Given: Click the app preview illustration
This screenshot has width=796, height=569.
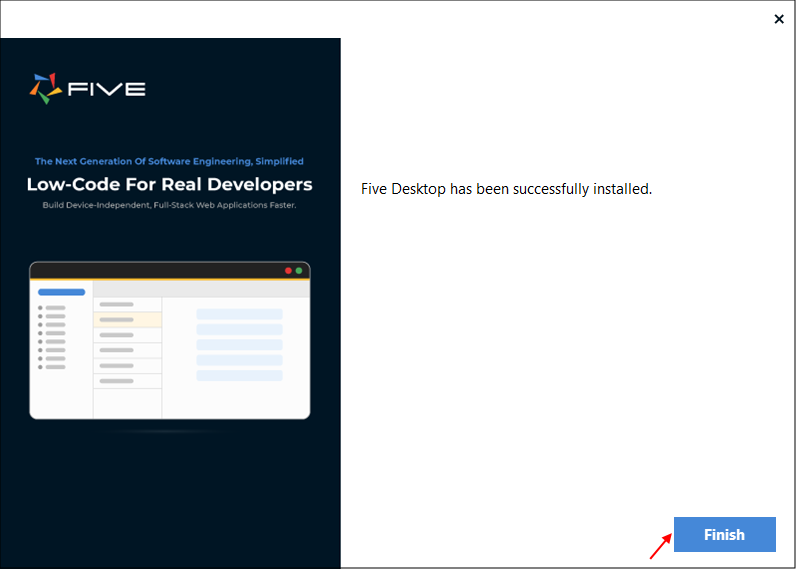Looking at the screenshot, I should coord(170,341).
